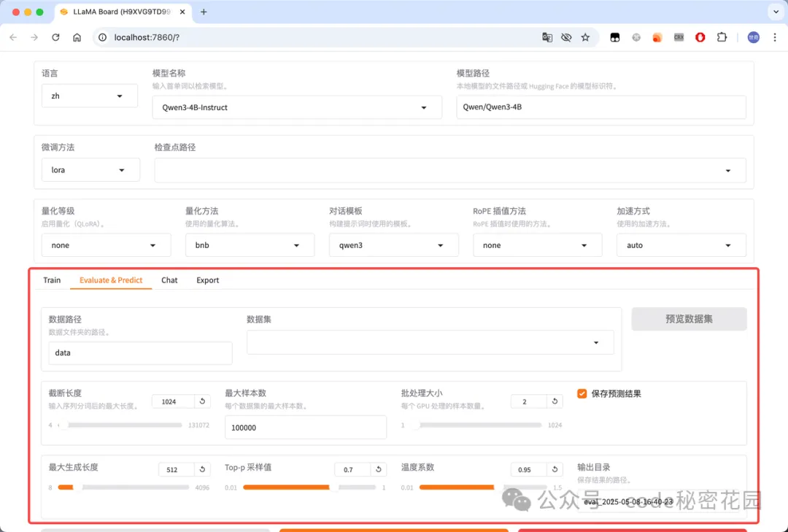Viewport: 788px width, 532px height.
Task: Click the data path input field
Action: 139,352
